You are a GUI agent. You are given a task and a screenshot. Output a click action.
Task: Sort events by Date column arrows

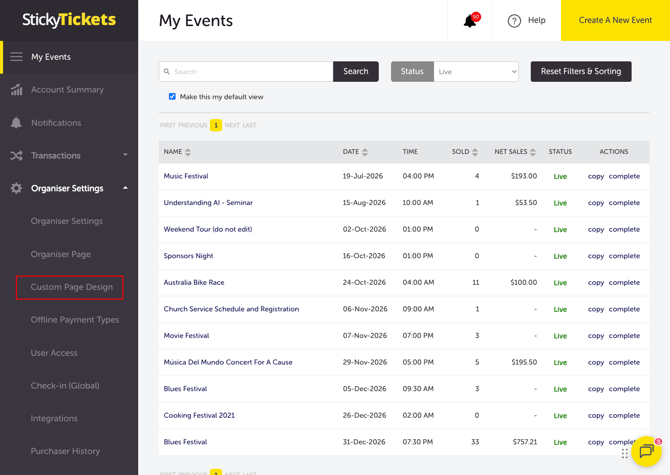coord(364,152)
